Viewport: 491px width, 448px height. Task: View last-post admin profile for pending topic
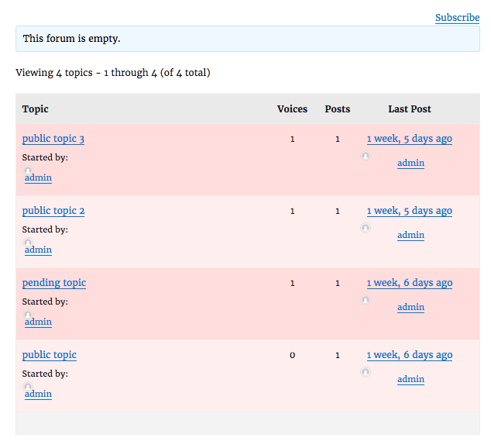[410, 307]
